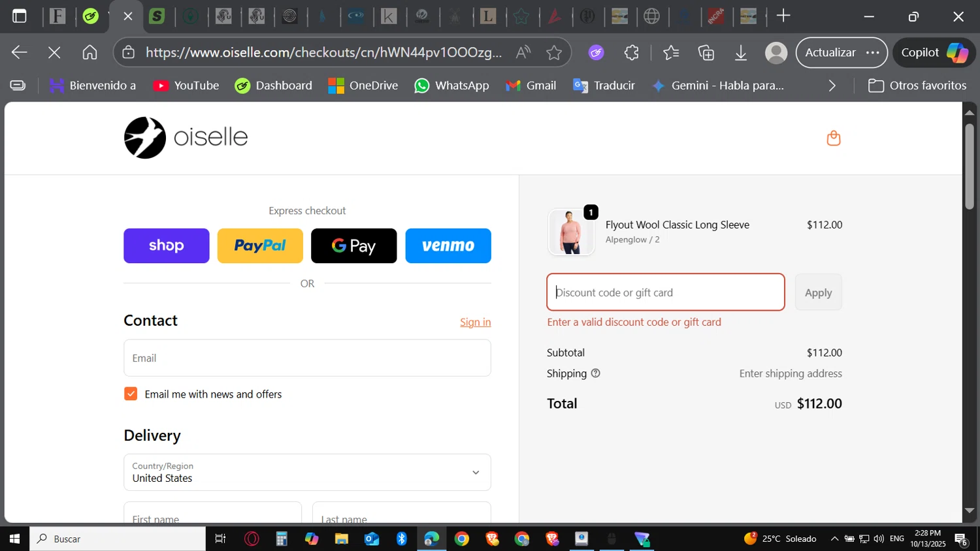
Task: Toggle the vertical tabs button in bookmarks bar
Action: [18, 86]
